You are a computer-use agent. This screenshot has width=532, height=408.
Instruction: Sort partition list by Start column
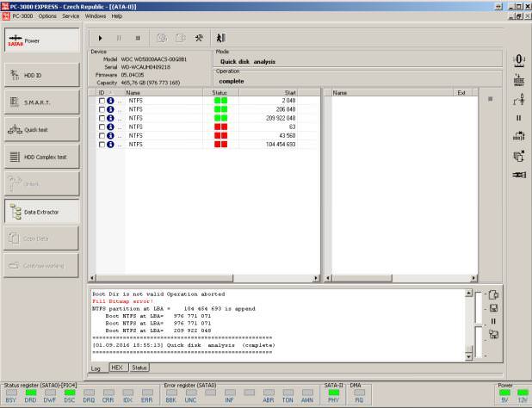click(x=268, y=93)
